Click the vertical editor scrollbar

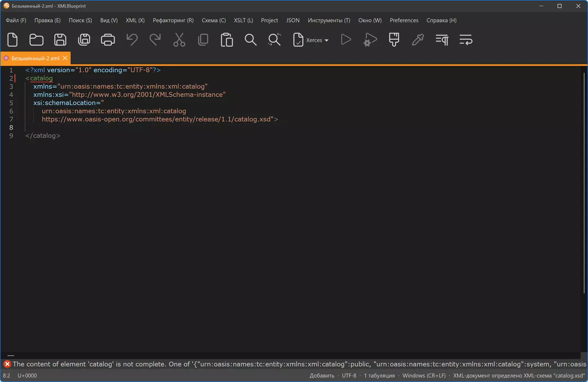(x=584, y=184)
